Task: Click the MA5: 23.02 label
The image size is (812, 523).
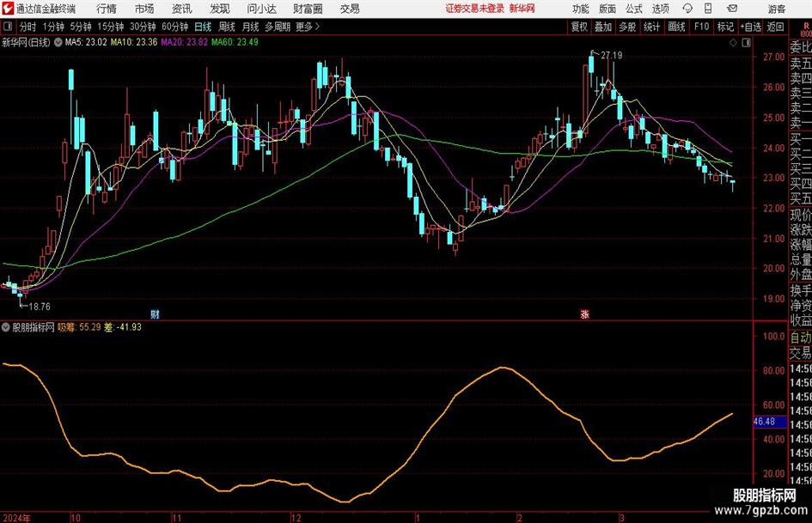Action: (x=86, y=42)
